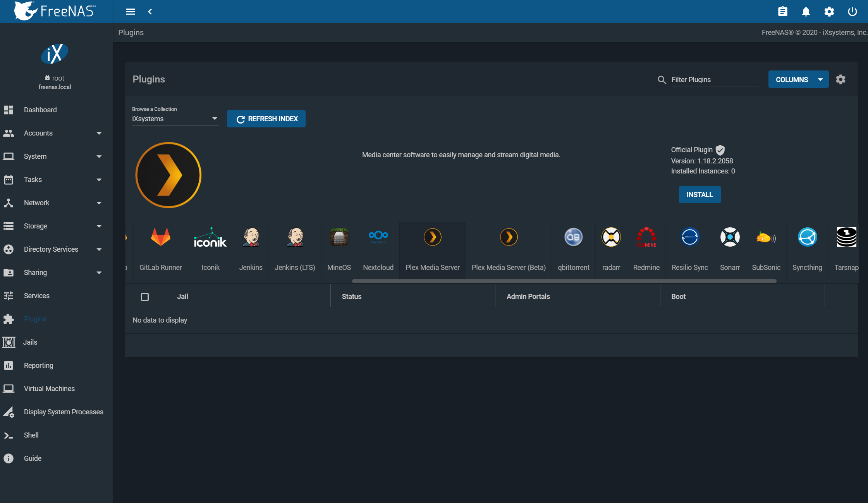
Task: Click the qBittorrent plugin icon
Action: click(574, 237)
